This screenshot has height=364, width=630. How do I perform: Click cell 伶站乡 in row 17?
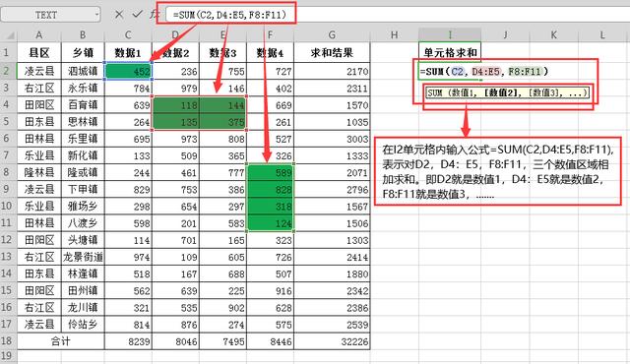coord(83,325)
